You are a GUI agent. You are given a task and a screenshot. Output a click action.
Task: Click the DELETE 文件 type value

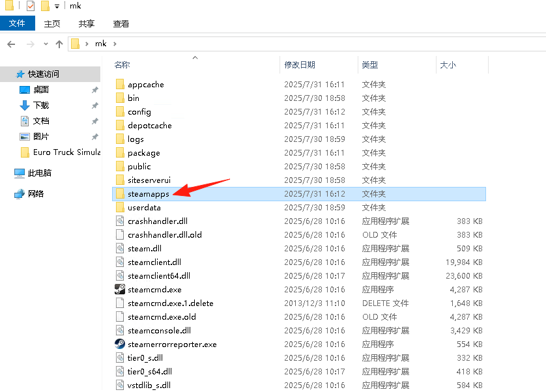[x=386, y=303]
